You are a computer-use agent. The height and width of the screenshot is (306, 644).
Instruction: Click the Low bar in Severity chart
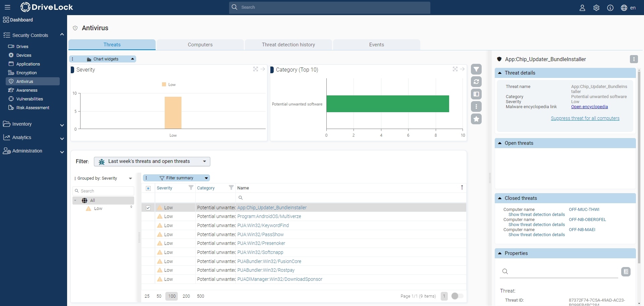(x=173, y=113)
